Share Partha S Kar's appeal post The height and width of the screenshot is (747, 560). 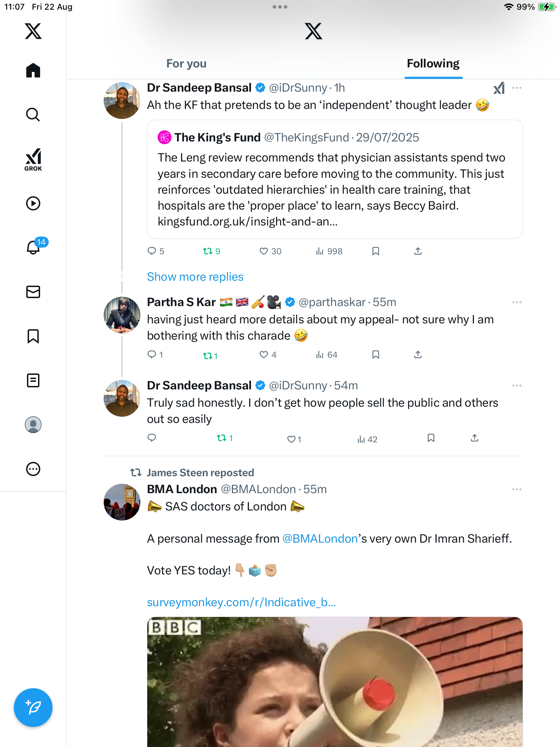point(418,355)
